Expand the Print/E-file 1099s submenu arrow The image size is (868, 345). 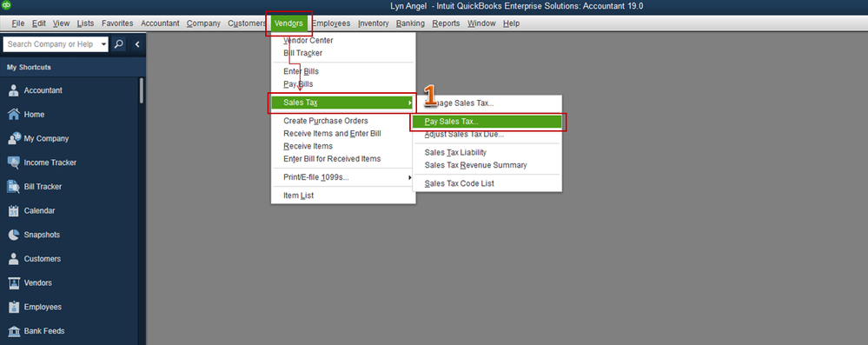tap(409, 177)
